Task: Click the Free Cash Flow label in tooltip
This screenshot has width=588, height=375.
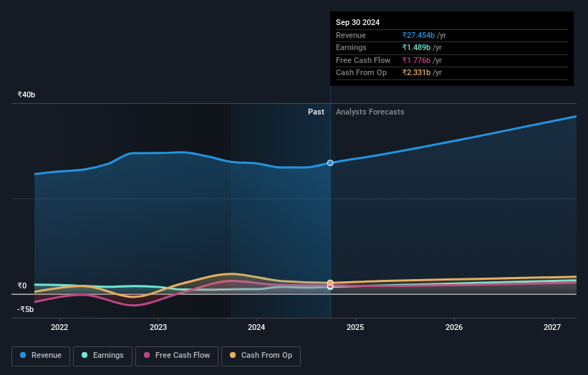Action: (x=363, y=60)
